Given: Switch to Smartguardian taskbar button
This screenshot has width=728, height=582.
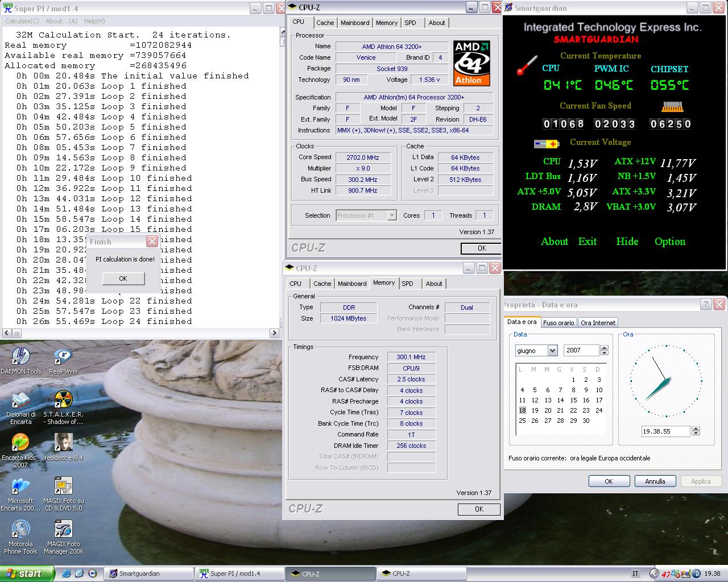Looking at the screenshot, I should pyautogui.click(x=148, y=573).
